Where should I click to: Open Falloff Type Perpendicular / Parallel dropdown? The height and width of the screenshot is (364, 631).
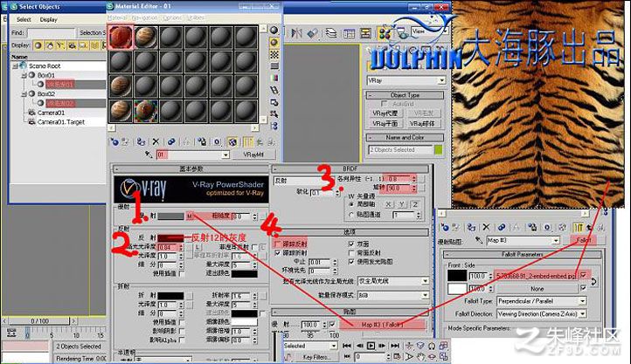tap(582, 301)
